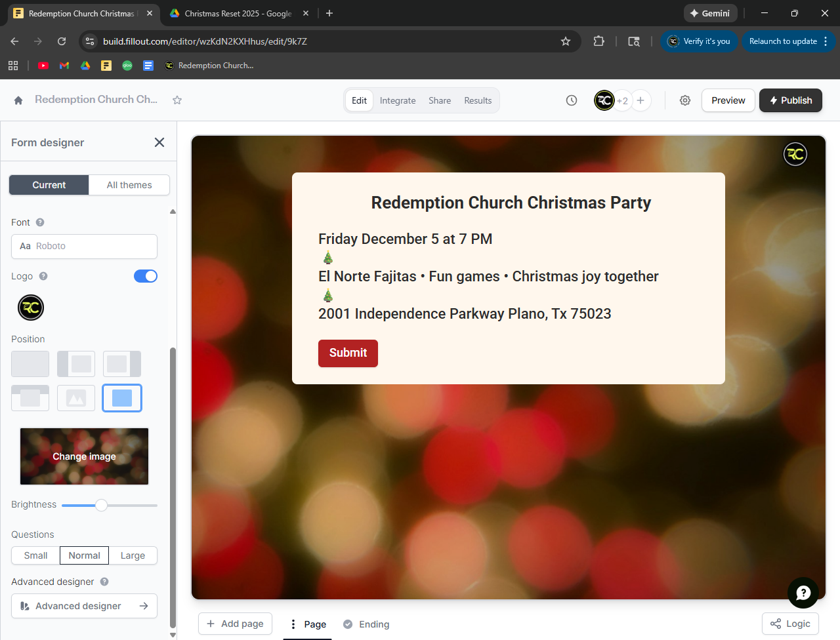
Task: Switch to All themes tab
Action: 129,185
